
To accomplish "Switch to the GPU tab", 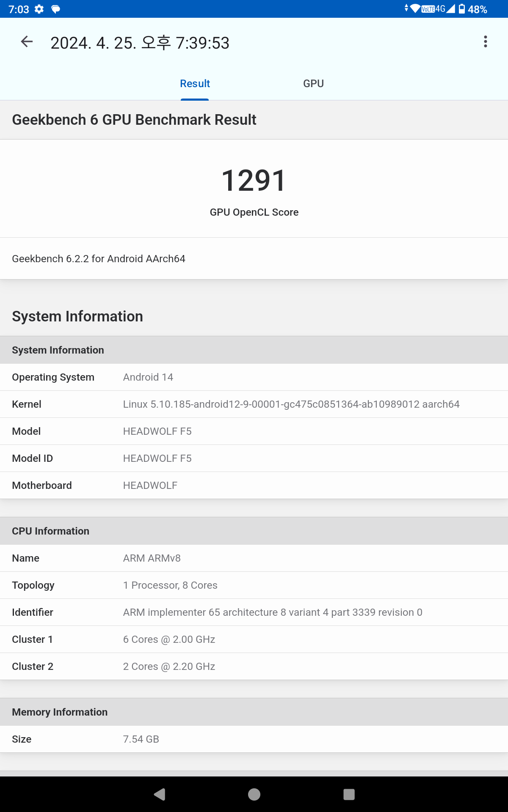I will (x=313, y=84).
